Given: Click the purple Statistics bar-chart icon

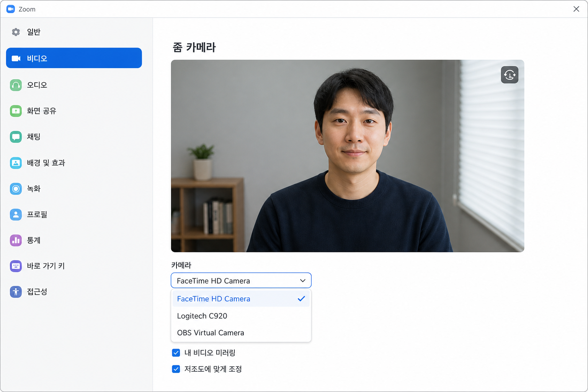Looking at the screenshot, I should [x=16, y=240].
